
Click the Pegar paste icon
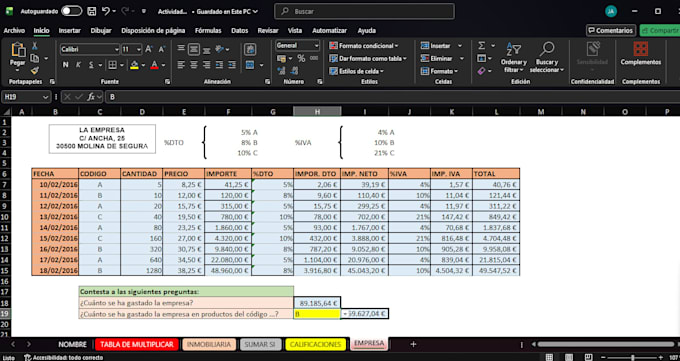pos(18,50)
